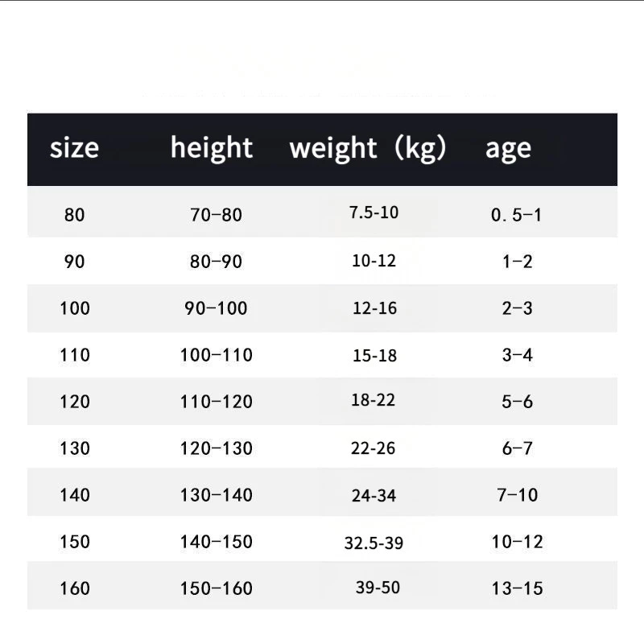Image resolution: width=644 pixels, height=644 pixels.
Task: Click the weight value 7.5-10
Action: click(x=374, y=213)
